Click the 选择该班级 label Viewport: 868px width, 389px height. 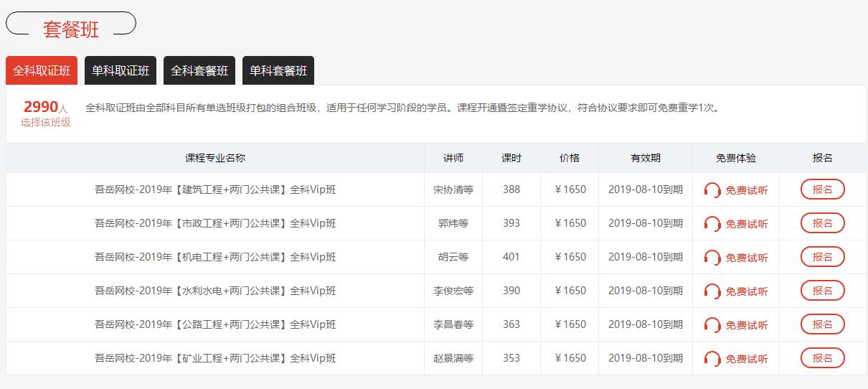point(46,123)
